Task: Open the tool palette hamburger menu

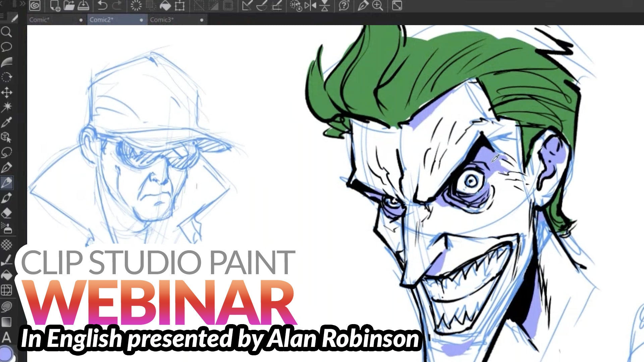Action: click(x=2, y=16)
